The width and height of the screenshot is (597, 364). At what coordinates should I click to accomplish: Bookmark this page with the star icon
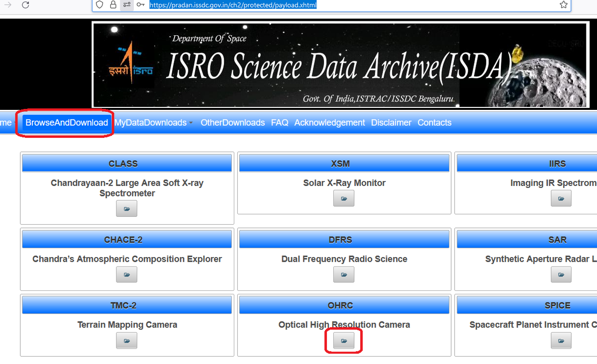pos(563,5)
